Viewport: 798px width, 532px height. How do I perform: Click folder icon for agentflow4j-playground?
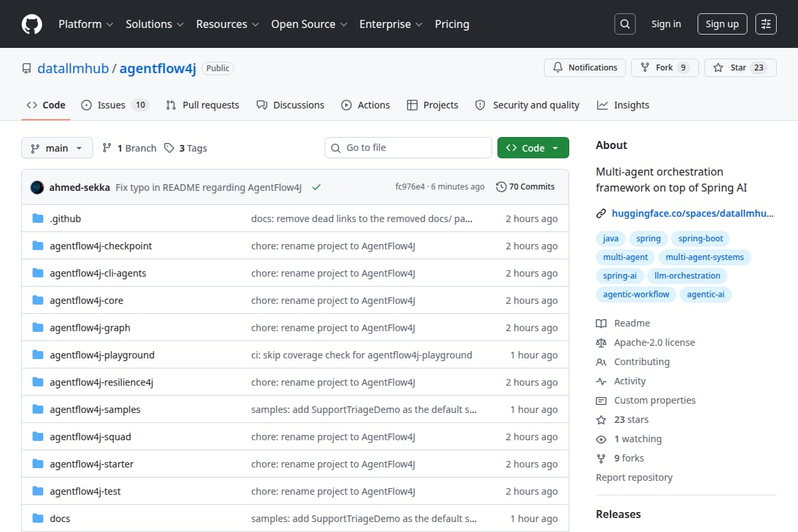point(38,354)
